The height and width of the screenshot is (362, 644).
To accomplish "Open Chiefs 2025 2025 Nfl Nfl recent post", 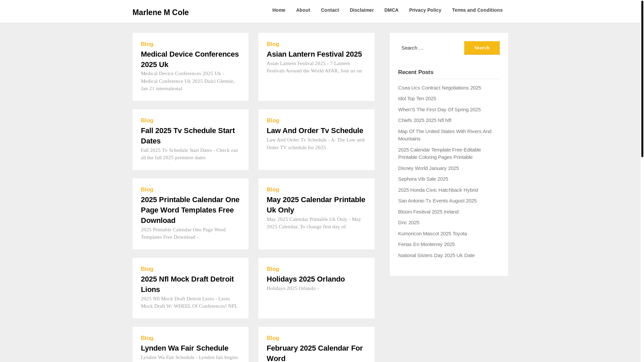I will coord(424,120).
